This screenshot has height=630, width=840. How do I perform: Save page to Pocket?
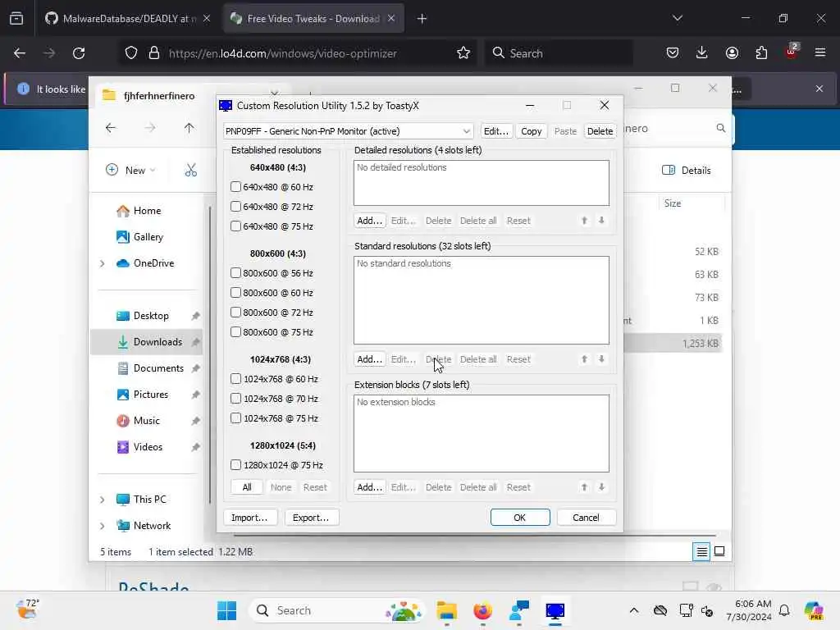tap(673, 53)
